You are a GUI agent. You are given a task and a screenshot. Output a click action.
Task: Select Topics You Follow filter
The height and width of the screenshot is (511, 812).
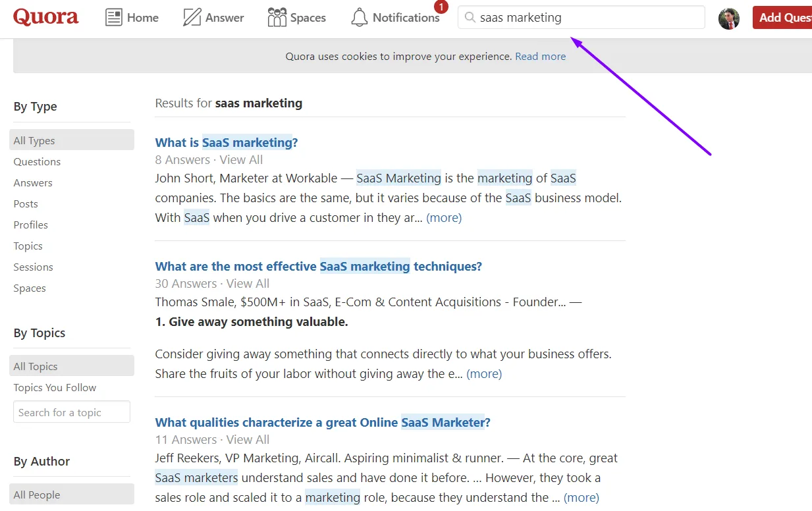(55, 387)
